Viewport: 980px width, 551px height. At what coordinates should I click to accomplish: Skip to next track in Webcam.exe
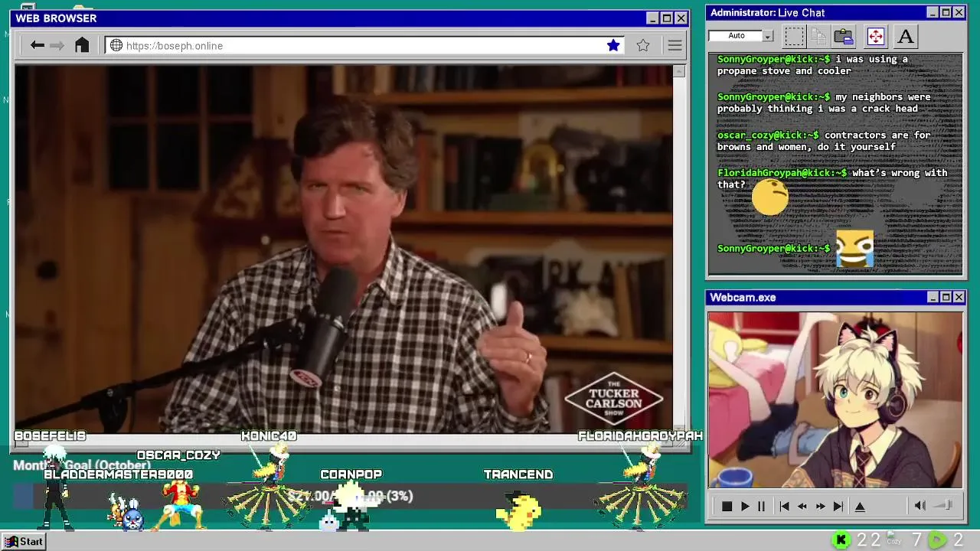click(838, 506)
